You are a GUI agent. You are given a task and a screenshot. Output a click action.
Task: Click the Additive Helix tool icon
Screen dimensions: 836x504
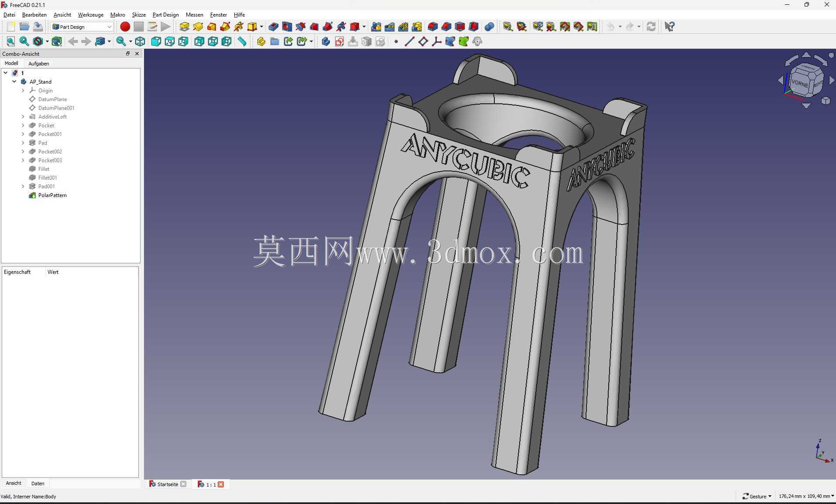tap(239, 27)
